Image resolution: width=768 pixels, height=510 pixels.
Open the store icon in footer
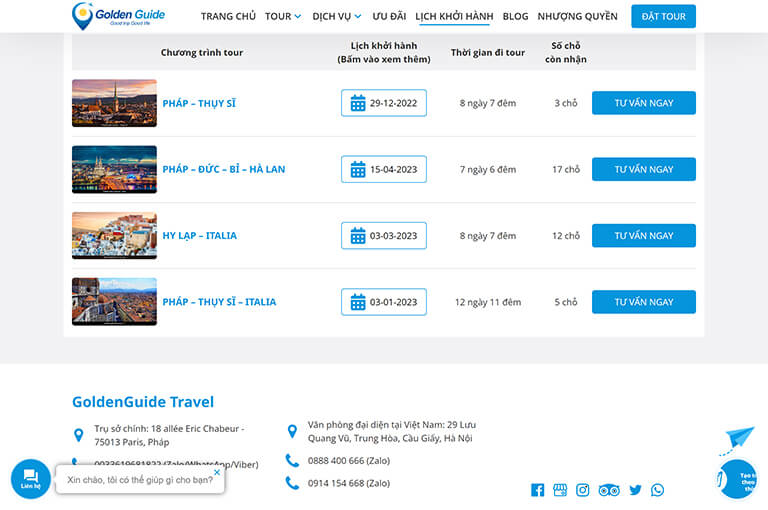tap(560, 490)
